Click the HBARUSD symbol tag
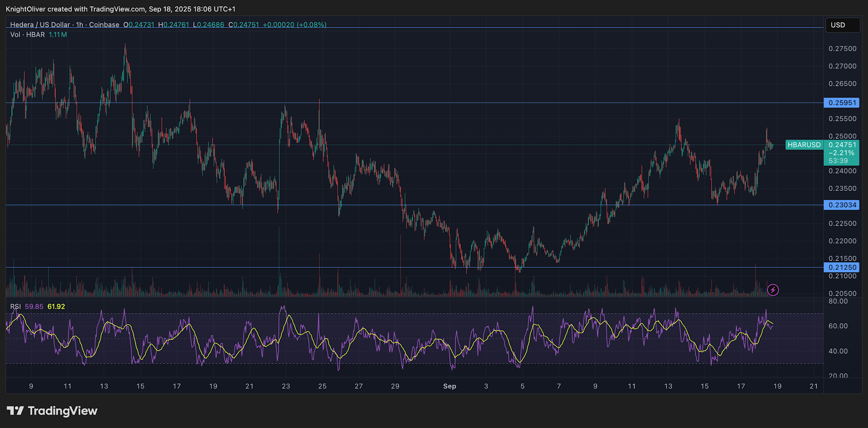 coord(804,145)
